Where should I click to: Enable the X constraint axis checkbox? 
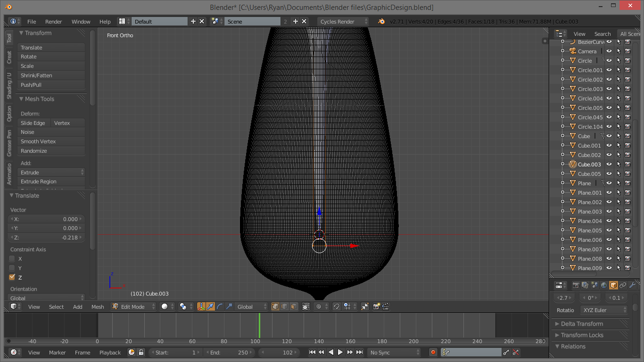coord(12,258)
